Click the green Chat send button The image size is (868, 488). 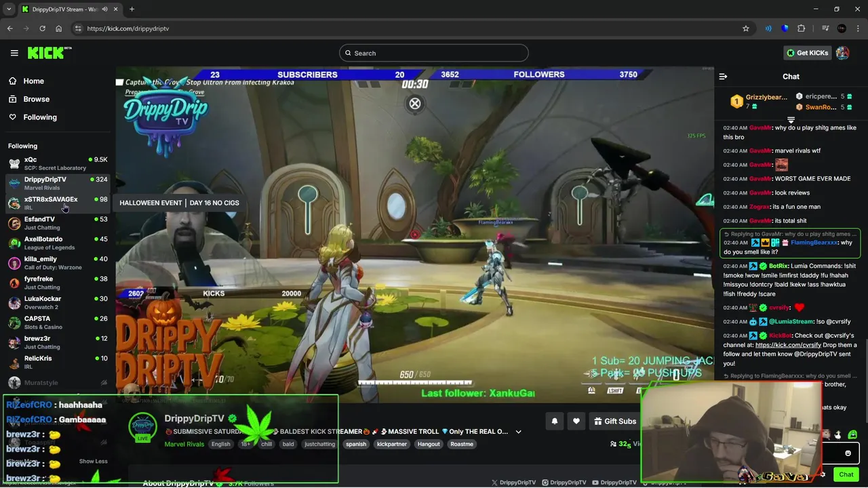pyautogui.click(x=846, y=474)
